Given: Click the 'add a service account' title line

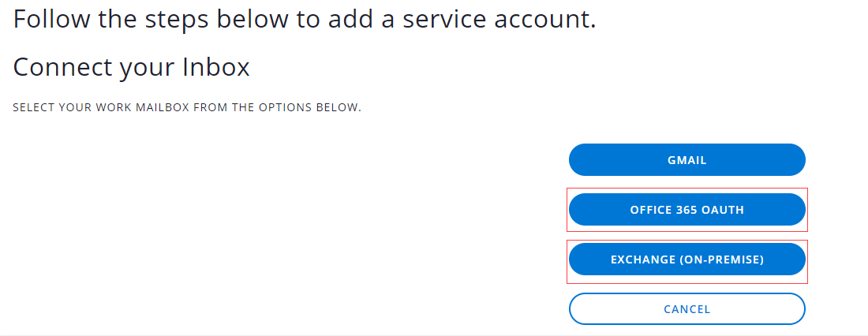Looking at the screenshot, I should 304,19.
